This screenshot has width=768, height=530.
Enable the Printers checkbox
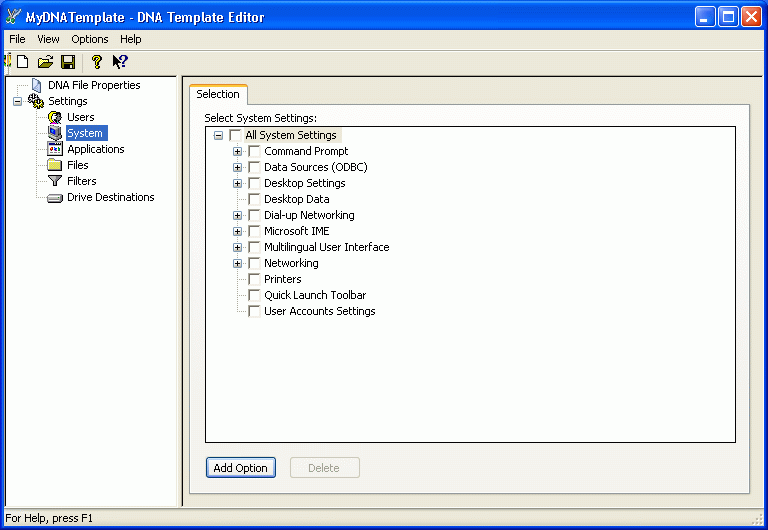(254, 279)
